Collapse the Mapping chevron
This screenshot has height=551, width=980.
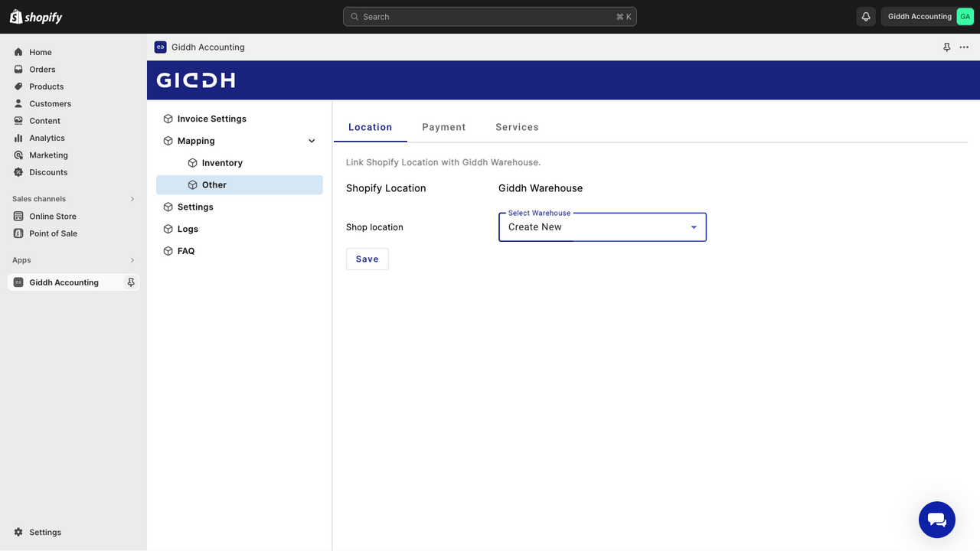[312, 141]
